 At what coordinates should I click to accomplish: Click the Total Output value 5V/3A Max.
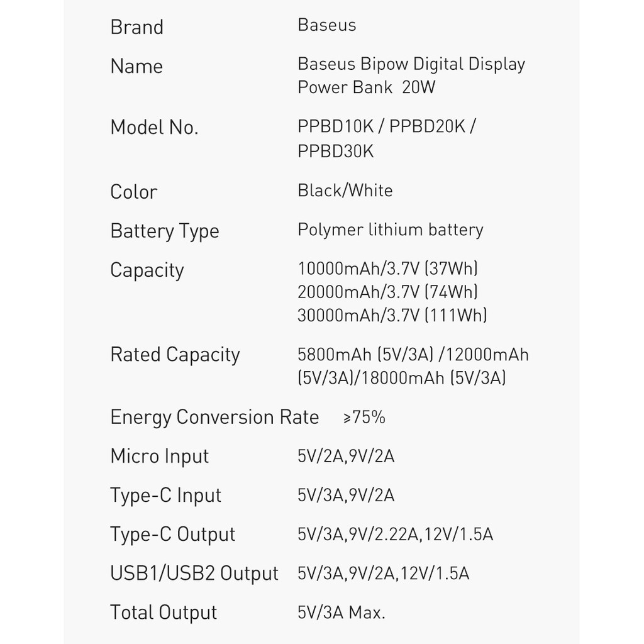[x=341, y=612]
